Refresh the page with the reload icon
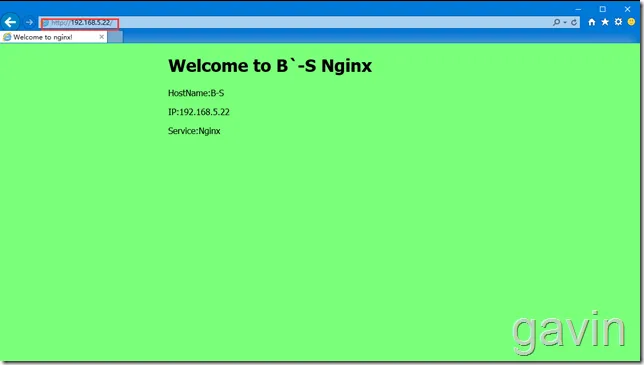644x365 pixels. pyautogui.click(x=574, y=22)
